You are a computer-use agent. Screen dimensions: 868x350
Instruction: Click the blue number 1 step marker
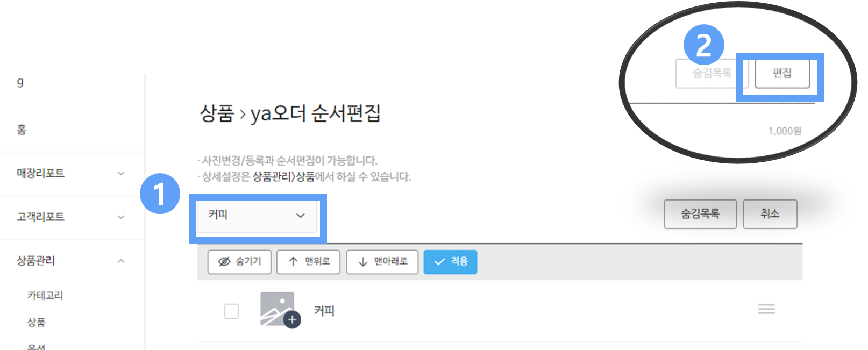(x=160, y=194)
